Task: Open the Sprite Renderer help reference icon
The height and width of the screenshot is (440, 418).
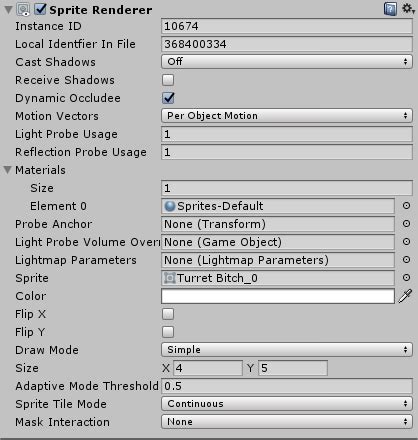Action: click(x=390, y=9)
